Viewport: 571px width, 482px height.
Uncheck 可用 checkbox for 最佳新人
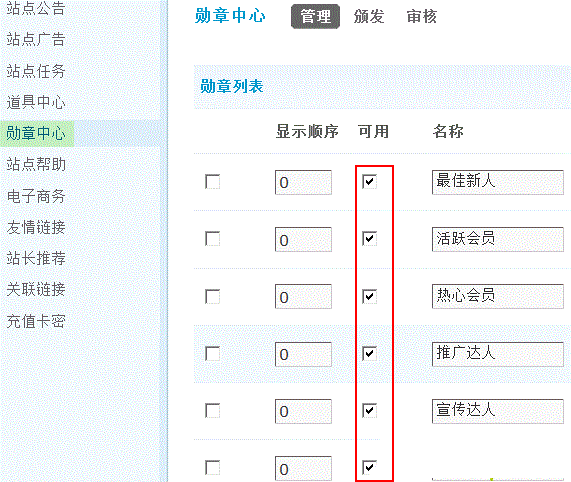[x=369, y=181]
